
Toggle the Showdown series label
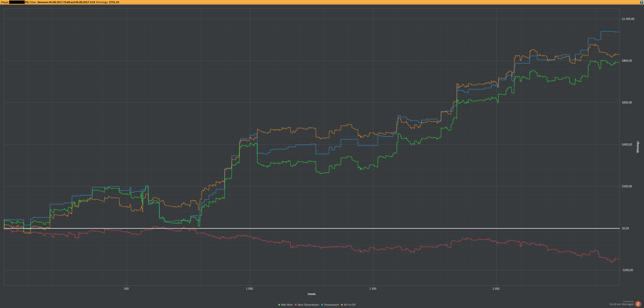(x=331, y=305)
